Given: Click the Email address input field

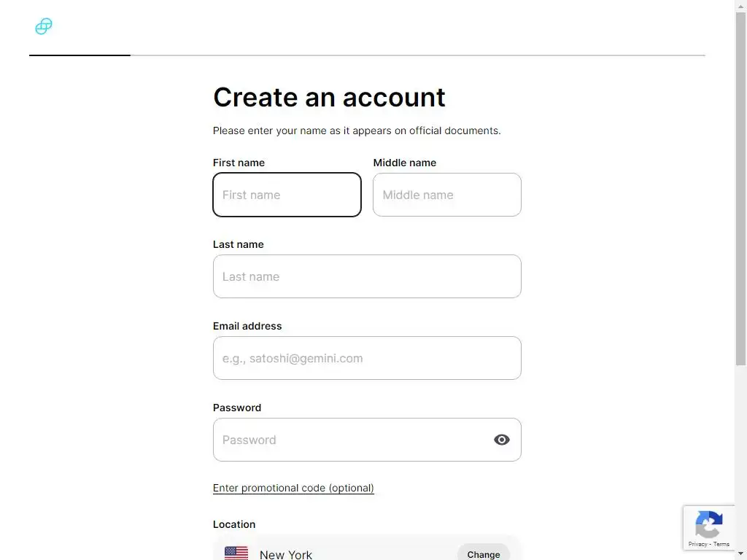Looking at the screenshot, I should (367, 358).
